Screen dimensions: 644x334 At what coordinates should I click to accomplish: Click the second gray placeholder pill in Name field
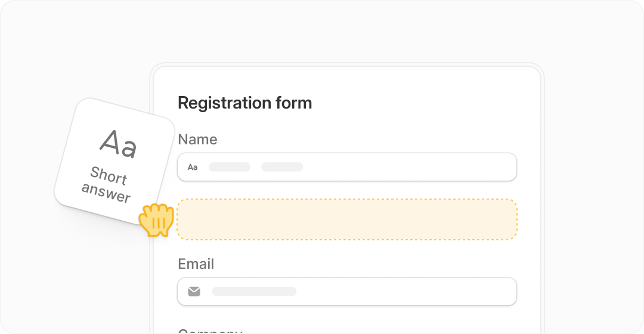pos(282,167)
